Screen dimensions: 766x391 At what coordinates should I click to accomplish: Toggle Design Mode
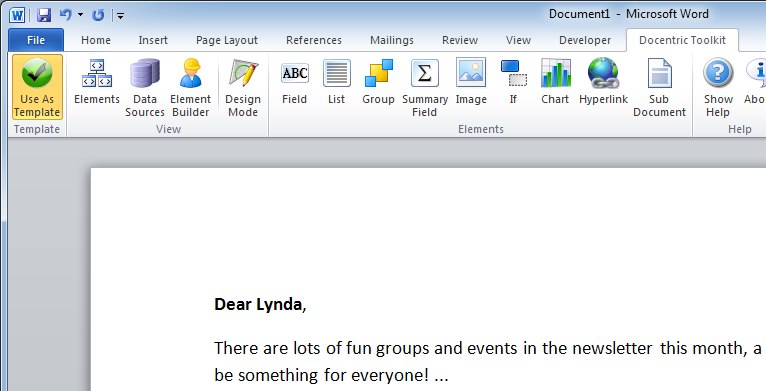(x=243, y=87)
